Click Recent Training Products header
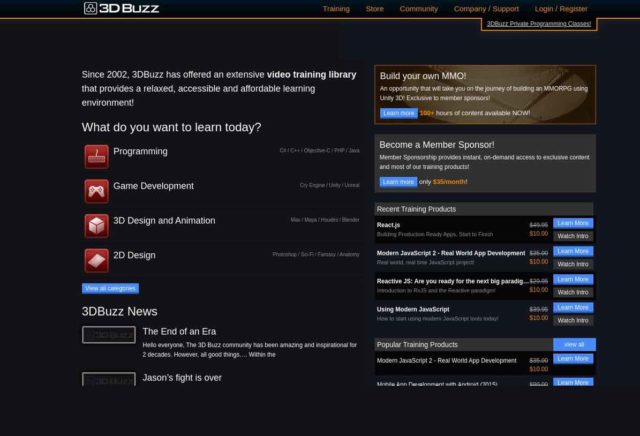The width and height of the screenshot is (640, 436). [484, 209]
